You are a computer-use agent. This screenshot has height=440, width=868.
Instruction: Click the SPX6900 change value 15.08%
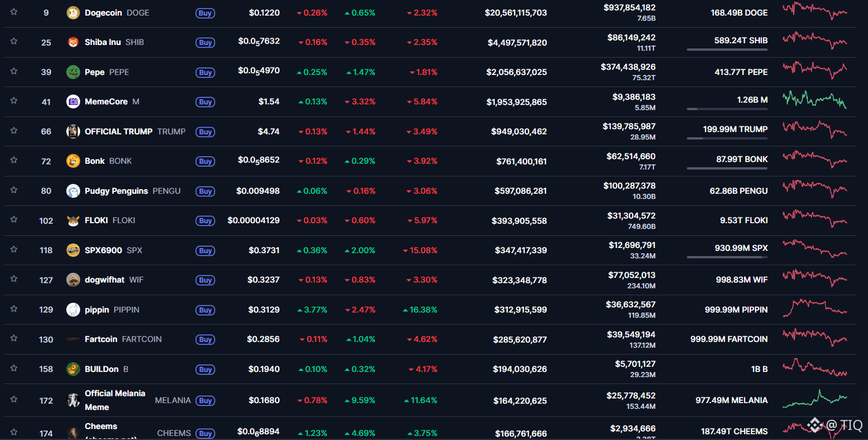coord(420,250)
